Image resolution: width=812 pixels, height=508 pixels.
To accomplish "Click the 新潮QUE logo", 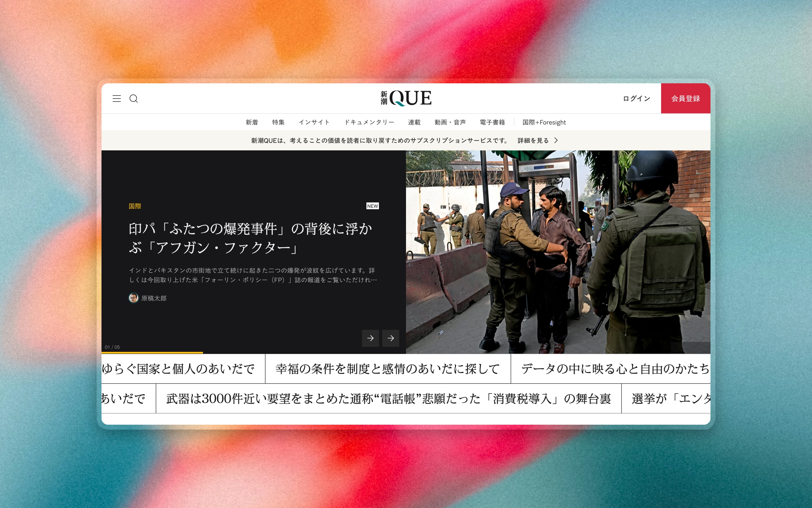I will (x=406, y=98).
